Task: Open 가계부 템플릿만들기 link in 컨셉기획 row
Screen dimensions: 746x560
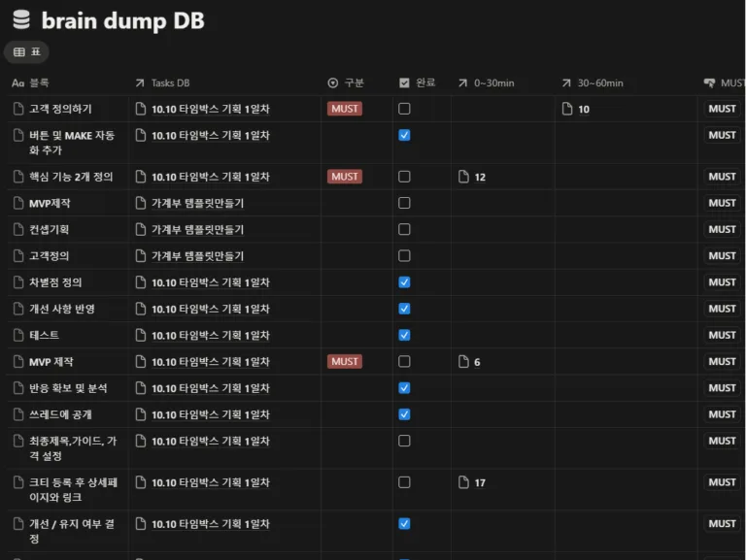Action: tap(197, 230)
